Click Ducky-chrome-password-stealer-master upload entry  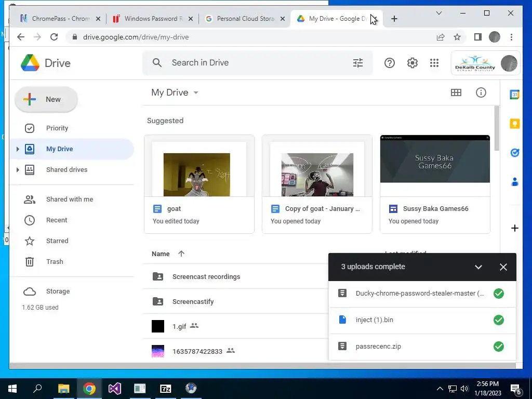422,294
